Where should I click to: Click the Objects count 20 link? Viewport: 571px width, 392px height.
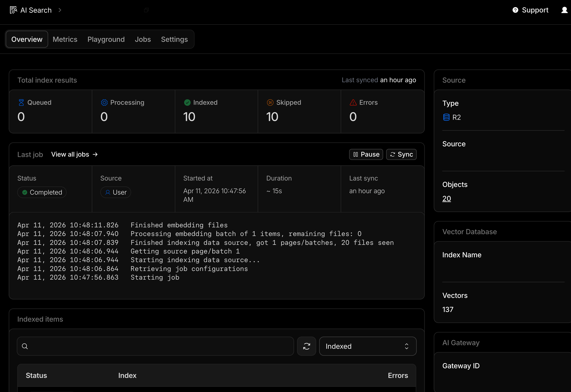(x=446, y=198)
